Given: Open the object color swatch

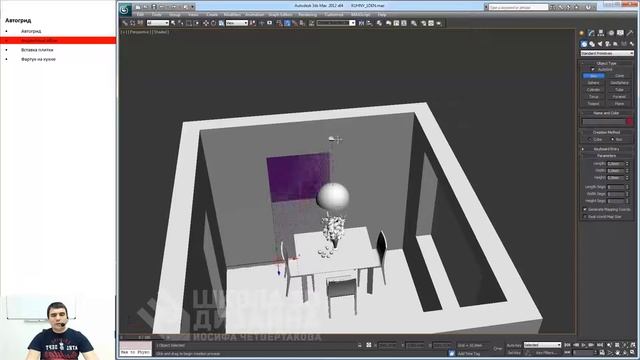Looking at the screenshot, I should (629, 121).
